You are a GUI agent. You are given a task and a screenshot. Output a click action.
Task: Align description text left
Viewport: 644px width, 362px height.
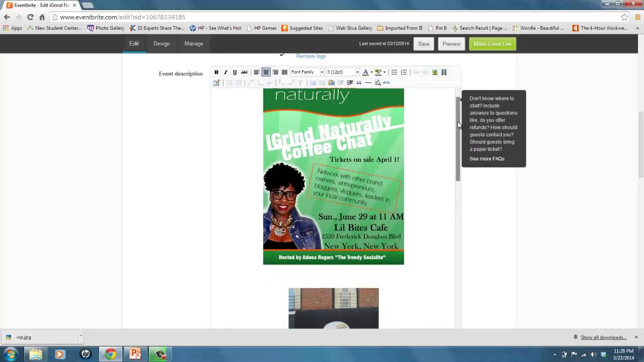257,72
